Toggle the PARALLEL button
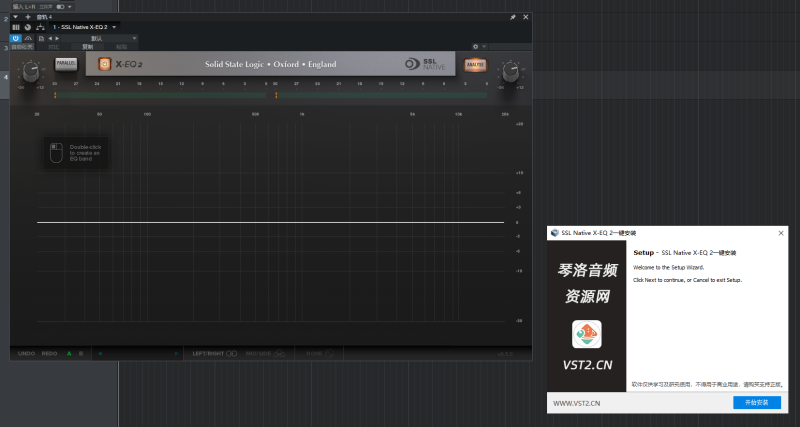The height and width of the screenshot is (427, 800). click(66, 63)
